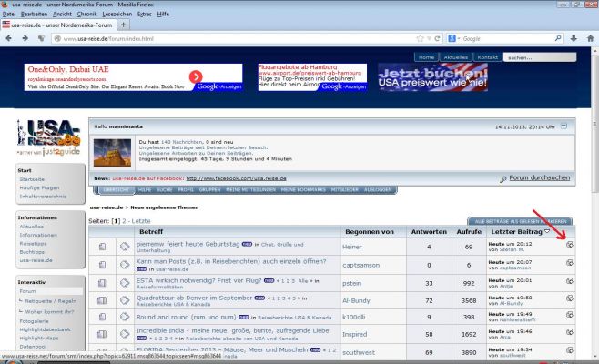Click the Kontakt button in top bar
This screenshot has height=364, width=599.
[x=487, y=57]
